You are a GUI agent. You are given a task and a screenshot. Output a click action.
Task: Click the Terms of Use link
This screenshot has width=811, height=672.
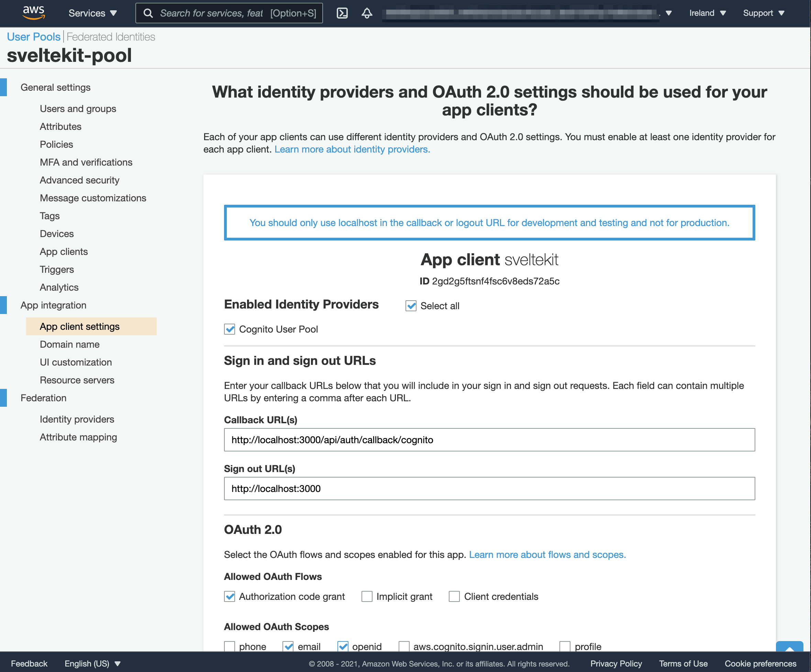pyautogui.click(x=683, y=663)
